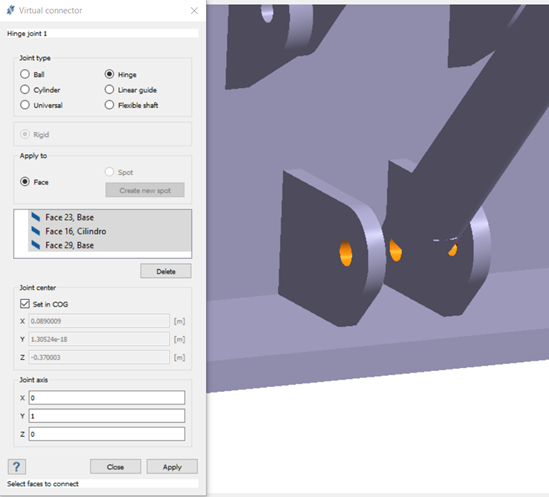Select the Face apply-to option
The height and width of the screenshot is (497, 549).
(x=25, y=182)
